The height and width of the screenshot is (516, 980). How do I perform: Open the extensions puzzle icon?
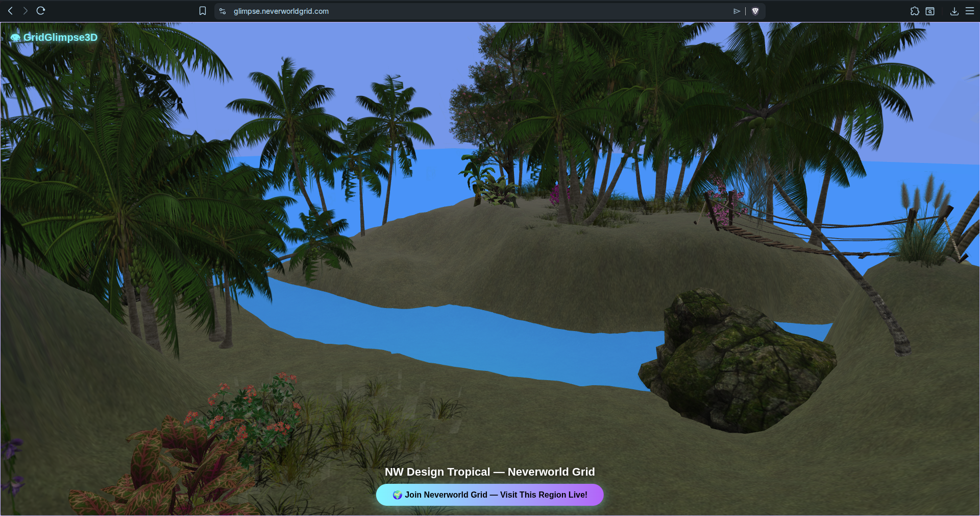click(x=915, y=11)
